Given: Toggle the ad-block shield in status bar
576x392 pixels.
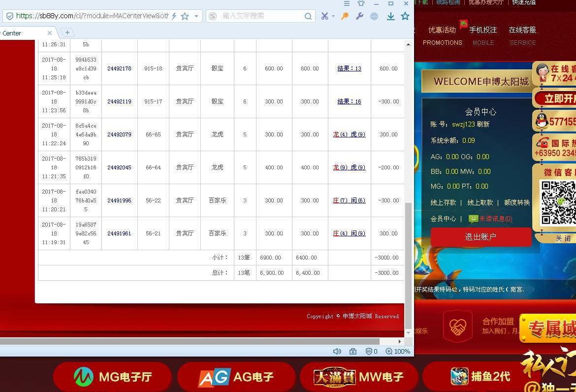Looking at the screenshot, I should tap(370, 351).
